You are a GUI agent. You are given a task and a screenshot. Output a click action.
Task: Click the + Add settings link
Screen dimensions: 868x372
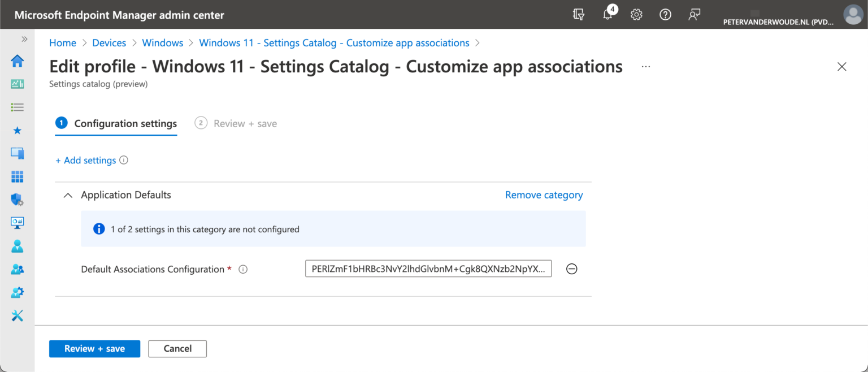pyautogui.click(x=85, y=161)
